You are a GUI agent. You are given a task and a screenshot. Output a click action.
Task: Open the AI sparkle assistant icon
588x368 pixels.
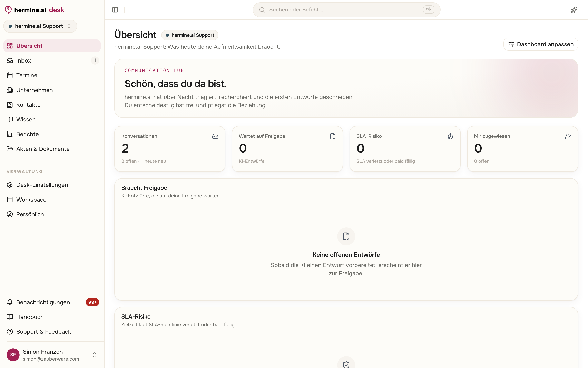574,10
